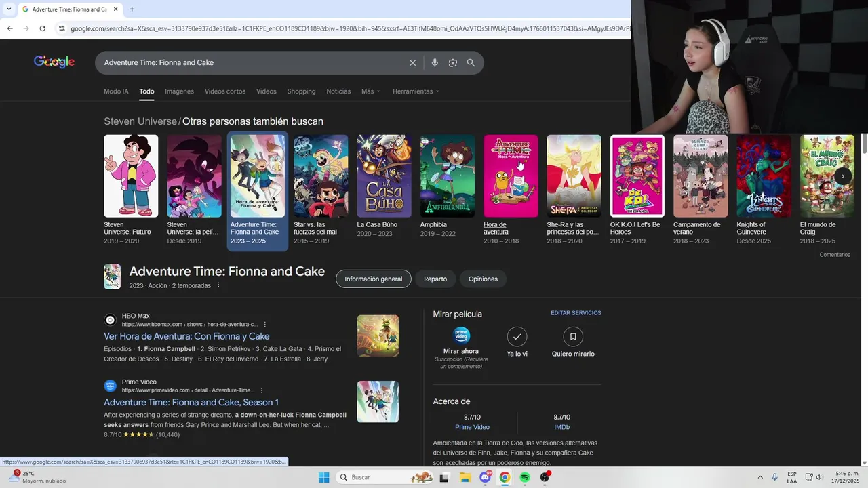The height and width of the screenshot is (488, 868).
Task: Reload the page with the refresh icon
Action: tap(42, 28)
